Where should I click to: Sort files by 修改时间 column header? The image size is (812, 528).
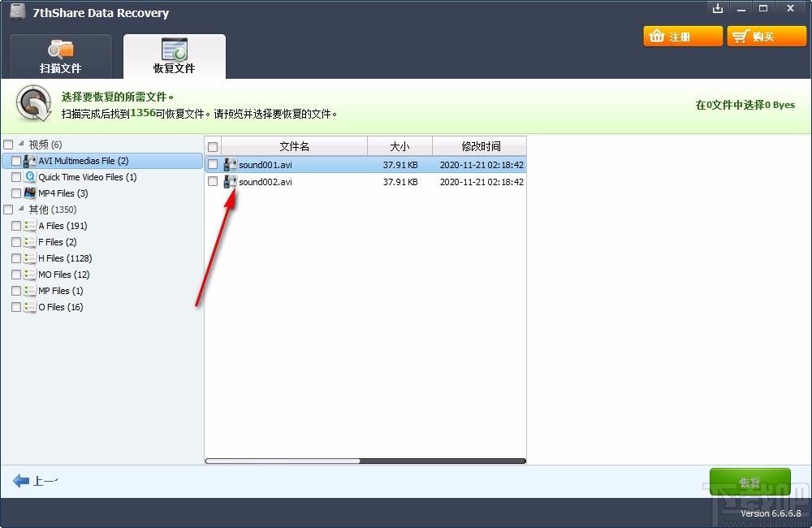coord(481,147)
